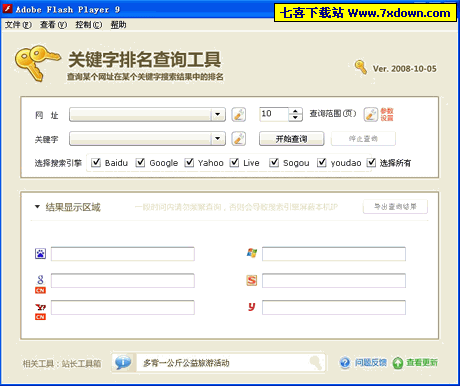Toggle the 选择所有 select-all checkbox
The width and height of the screenshot is (460, 386).
(371, 162)
